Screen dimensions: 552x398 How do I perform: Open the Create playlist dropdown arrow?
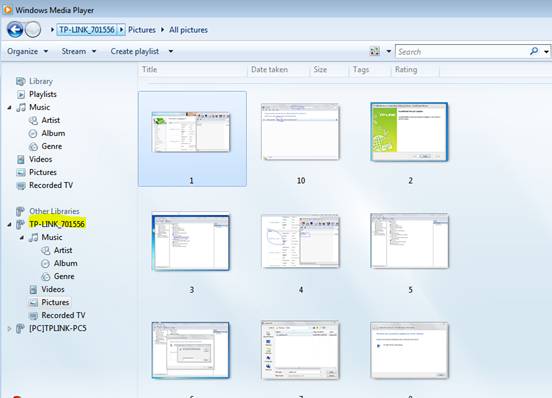click(x=171, y=51)
